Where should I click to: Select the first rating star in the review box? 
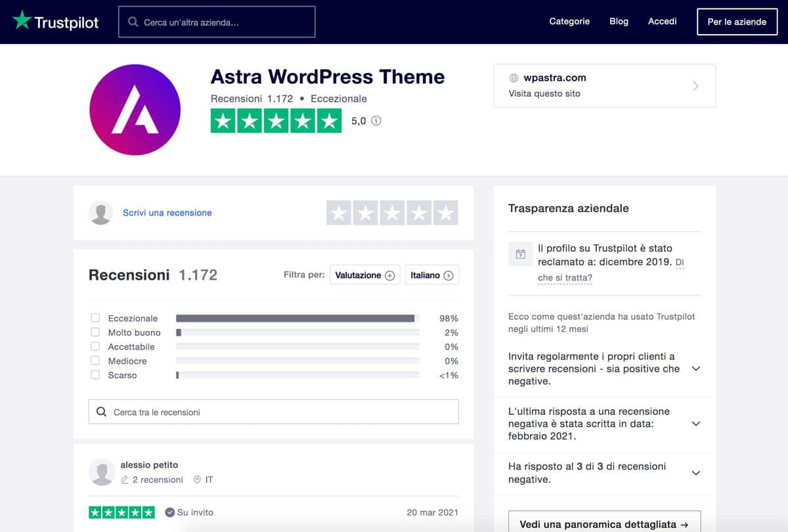[x=339, y=213]
